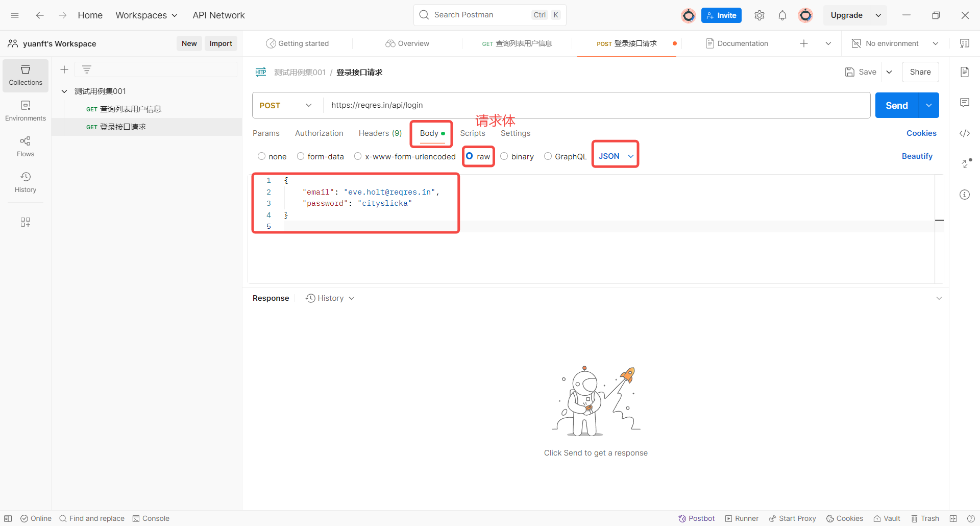Open the Getting started tab
The width and height of the screenshot is (980, 526).
(x=298, y=43)
